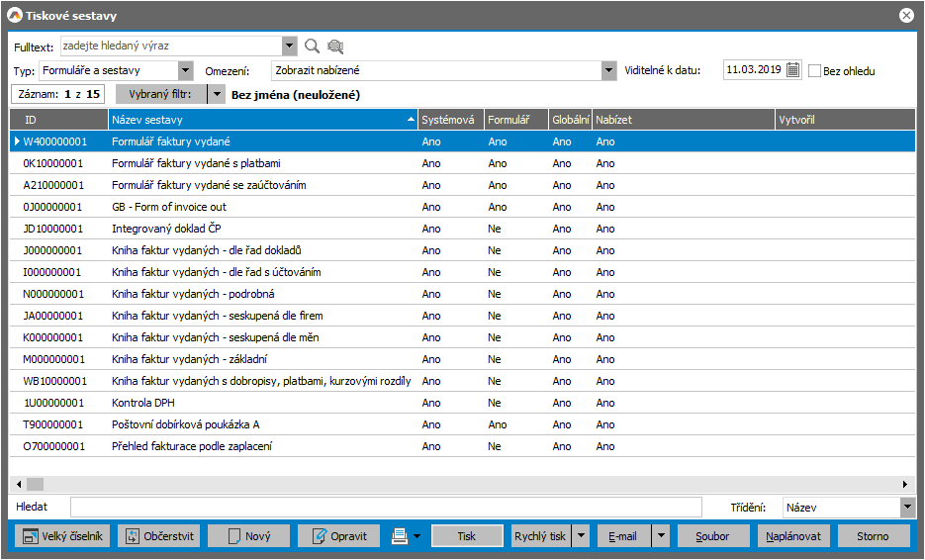925x560 pixels.
Task: Open Rychlý tisk dropdown arrow
Action: pos(581,536)
